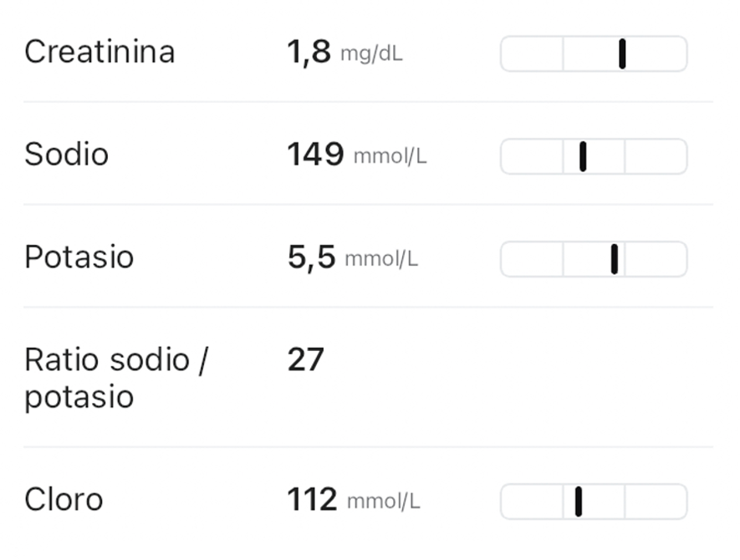This screenshot has height=560, width=740.
Task: Select the Potasio row label
Action: [79, 257]
